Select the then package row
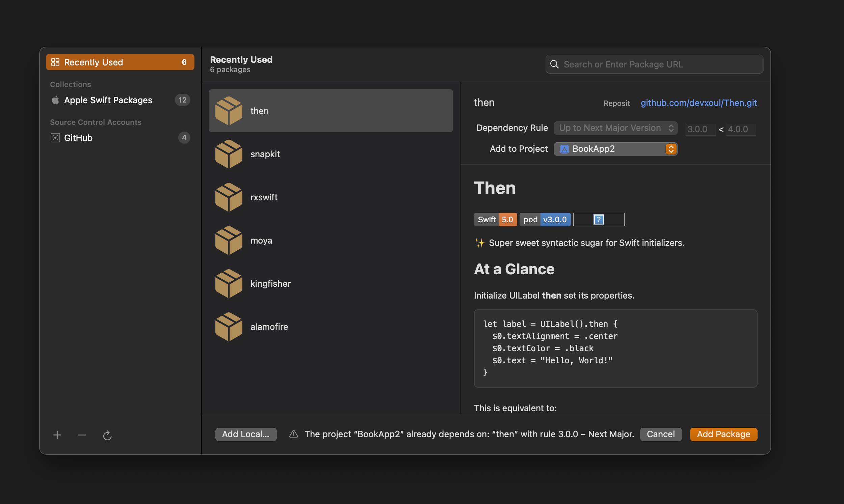The height and width of the screenshot is (504, 844). coord(331,111)
